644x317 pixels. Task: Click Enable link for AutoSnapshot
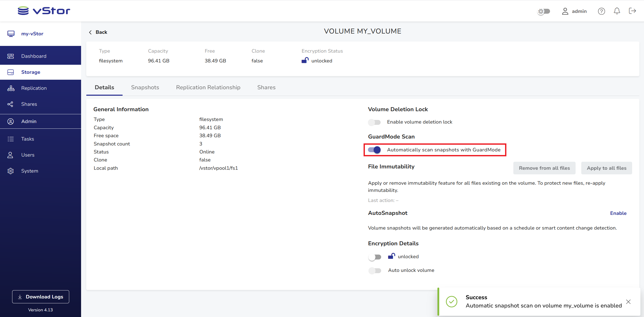tap(618, 213)
